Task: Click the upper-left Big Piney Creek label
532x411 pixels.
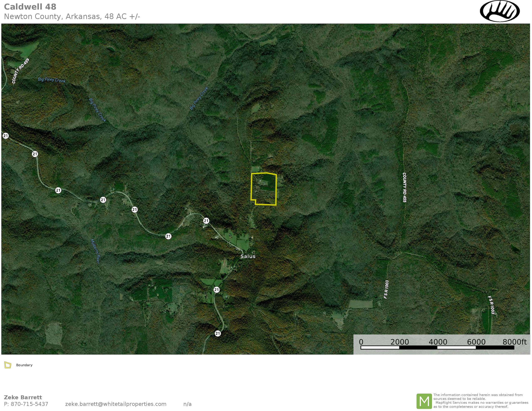Action: 52,80
